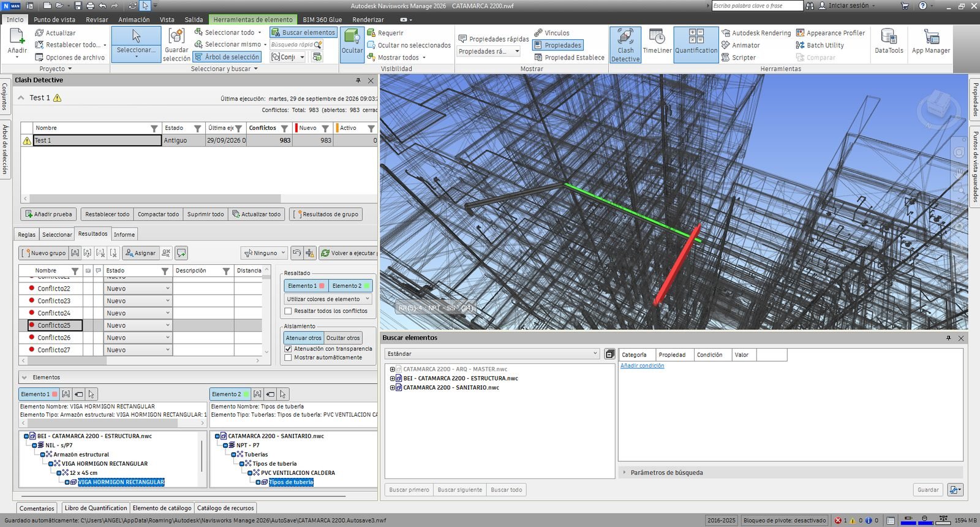This screenshot has width=980, height=527.
Task: Click Añadir prueba button
Action: coord(48,214)
